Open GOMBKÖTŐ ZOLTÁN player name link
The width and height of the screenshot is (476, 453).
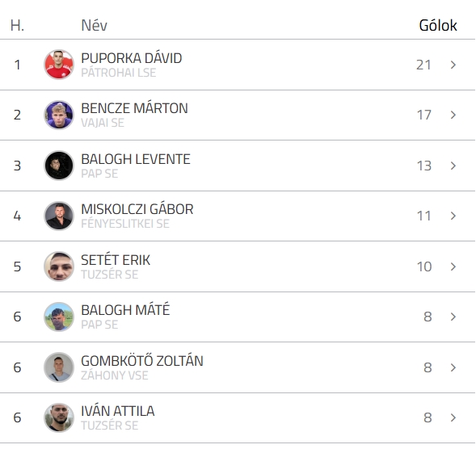tap(142, 360)
